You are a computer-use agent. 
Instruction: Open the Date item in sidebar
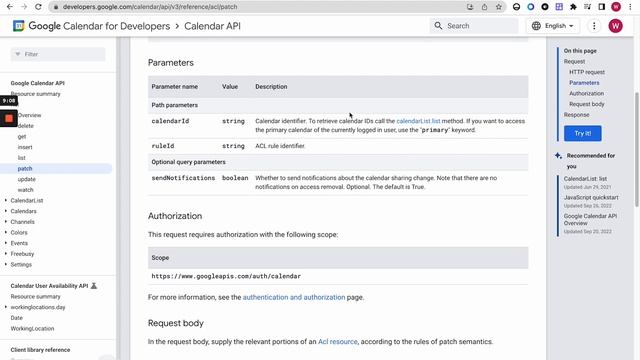[17, 318]
